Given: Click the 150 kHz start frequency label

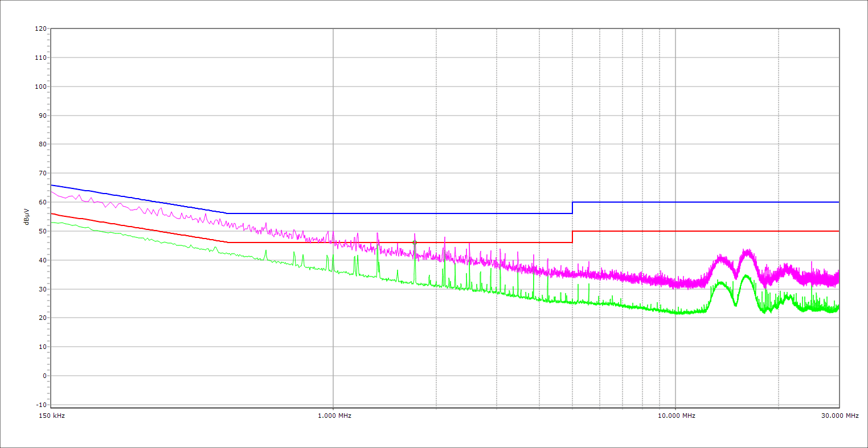Looking at the screenshot, I should coord(53,416).
